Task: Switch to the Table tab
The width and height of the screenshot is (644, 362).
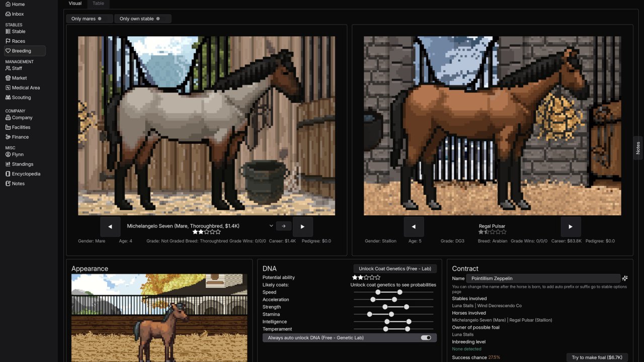Action: point(99,4)
